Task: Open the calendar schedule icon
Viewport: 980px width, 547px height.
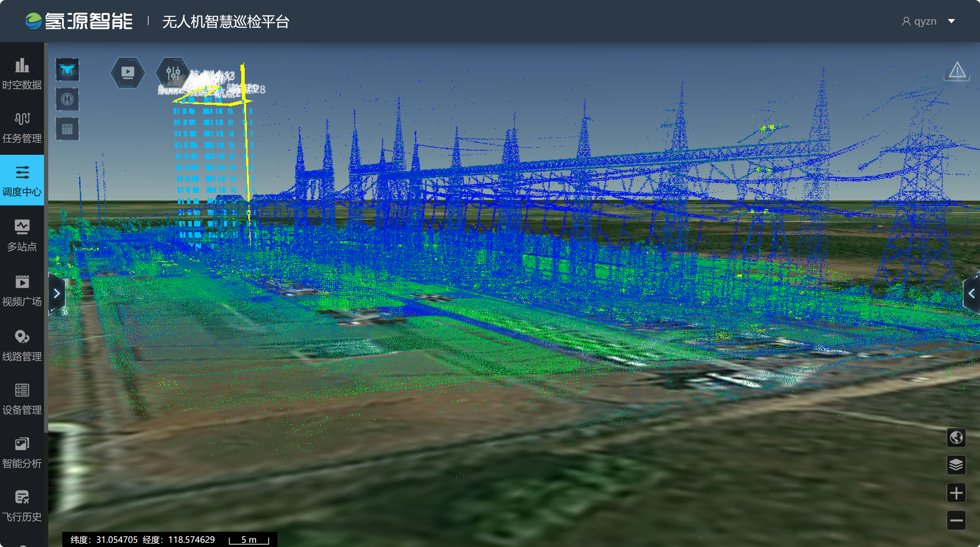Action: coord(67,129)
